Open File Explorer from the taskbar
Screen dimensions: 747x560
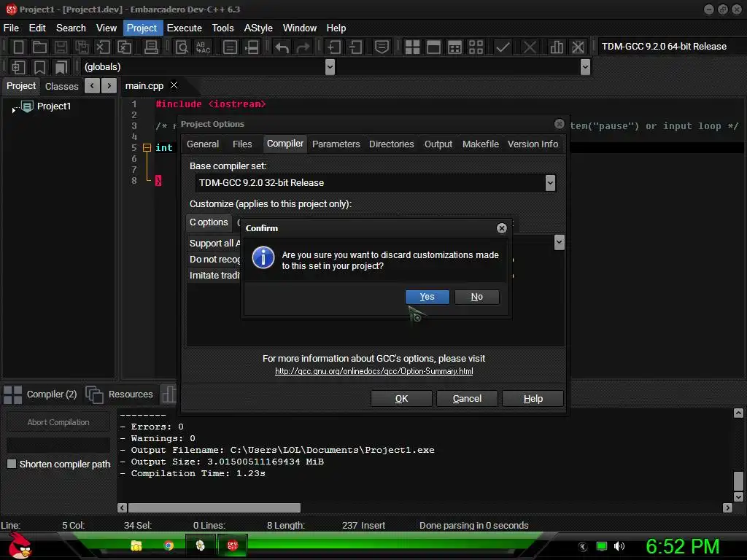(x=136, y=545)
